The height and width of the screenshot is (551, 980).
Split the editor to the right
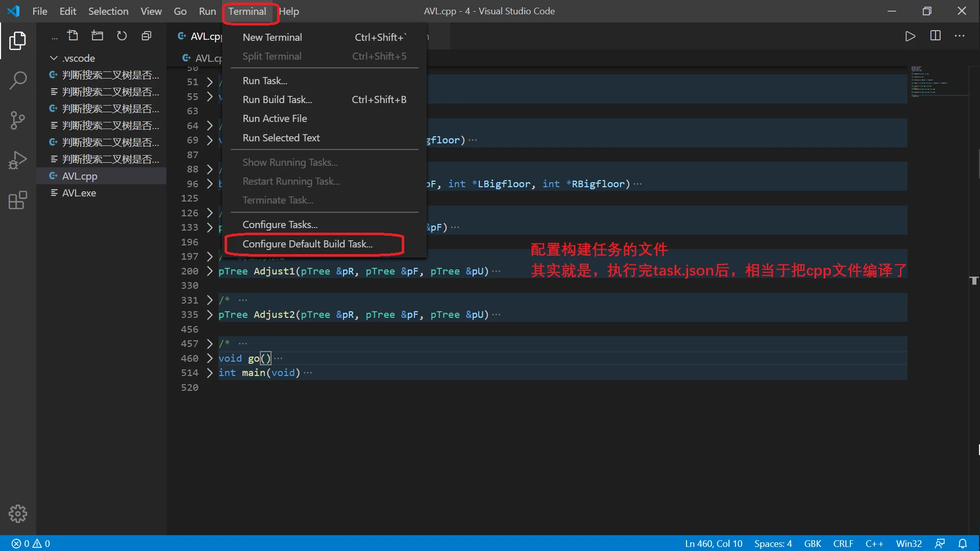click(935, 36)
